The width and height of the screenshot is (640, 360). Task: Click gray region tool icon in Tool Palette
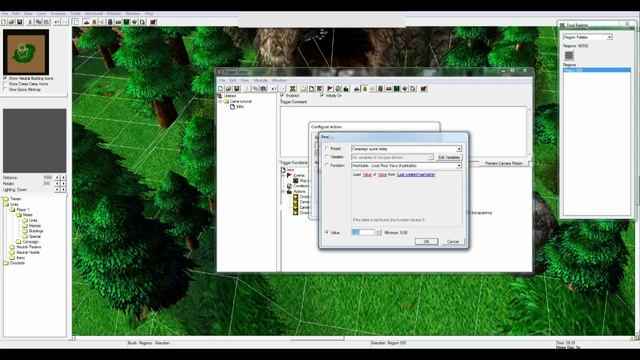569,55
